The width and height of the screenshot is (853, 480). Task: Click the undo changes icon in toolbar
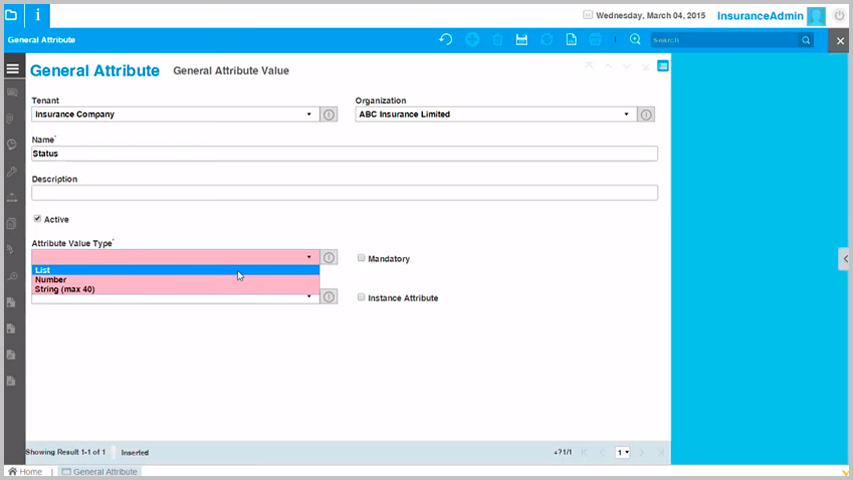point(446,40)
